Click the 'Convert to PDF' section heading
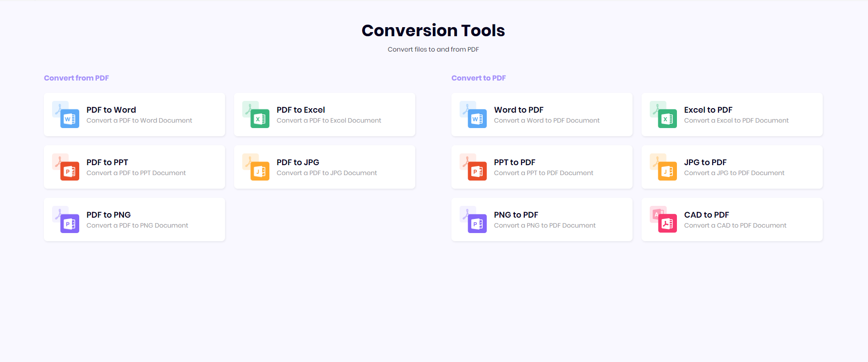Image resolution: width=868 pixels, height=362 pixels. pyautogui.click(x=479, y=78)
